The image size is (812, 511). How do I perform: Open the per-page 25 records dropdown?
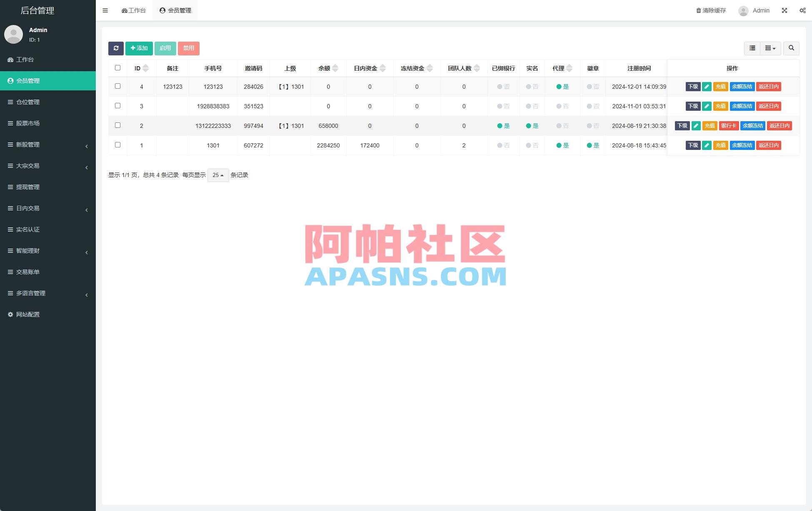tap(217, 175)
